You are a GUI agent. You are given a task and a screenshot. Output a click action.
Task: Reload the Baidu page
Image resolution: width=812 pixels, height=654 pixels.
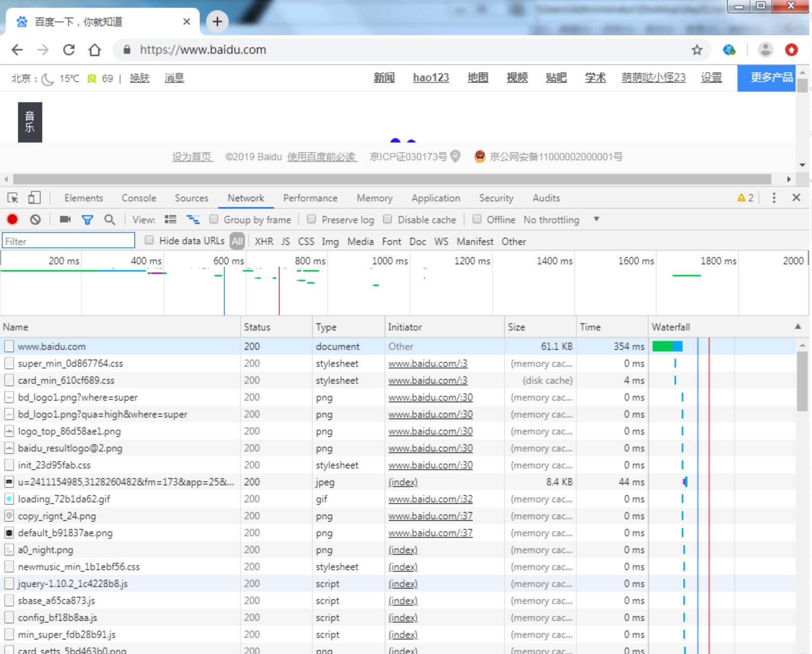(x=69, y=50)
